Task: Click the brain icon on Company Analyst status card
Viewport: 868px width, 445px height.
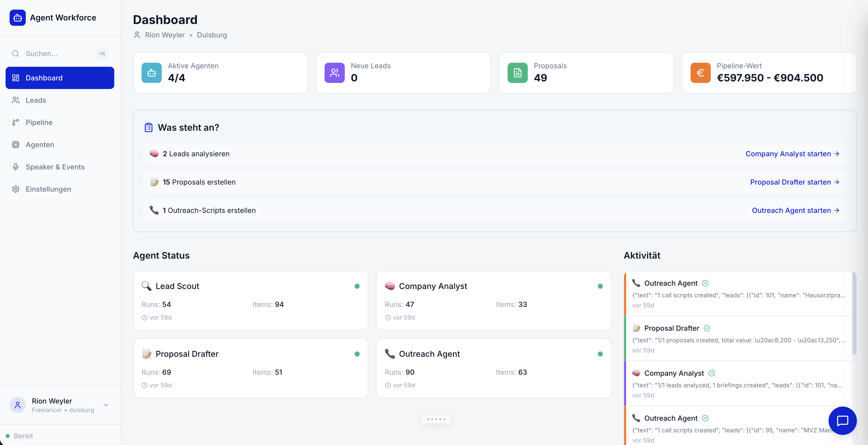Action: click(390, 286)
